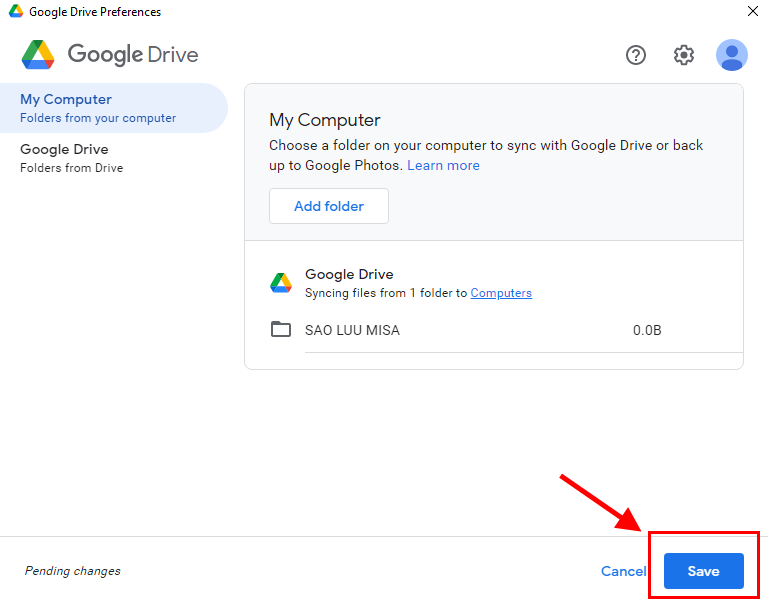Switch to Google Drive Folders from Drive
The image size is (768, 605).
tap(114, 158)
